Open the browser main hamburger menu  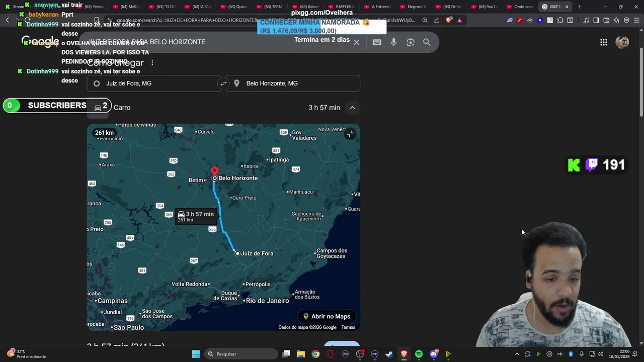pyautogui.click(x=636, y=20)
